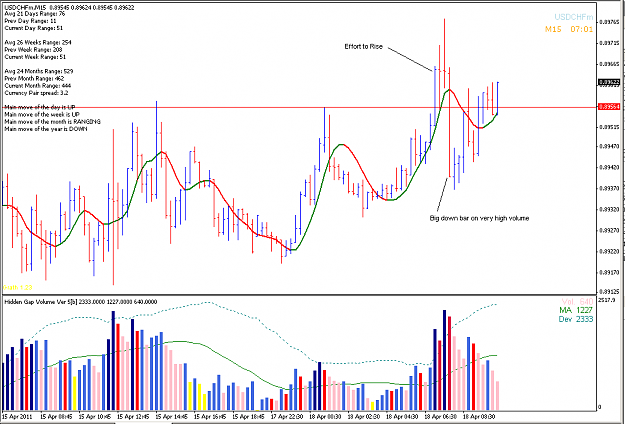Click the 'Current Month Range: 444' line
This screenshot has height=424, width=625.
[37, 85]
